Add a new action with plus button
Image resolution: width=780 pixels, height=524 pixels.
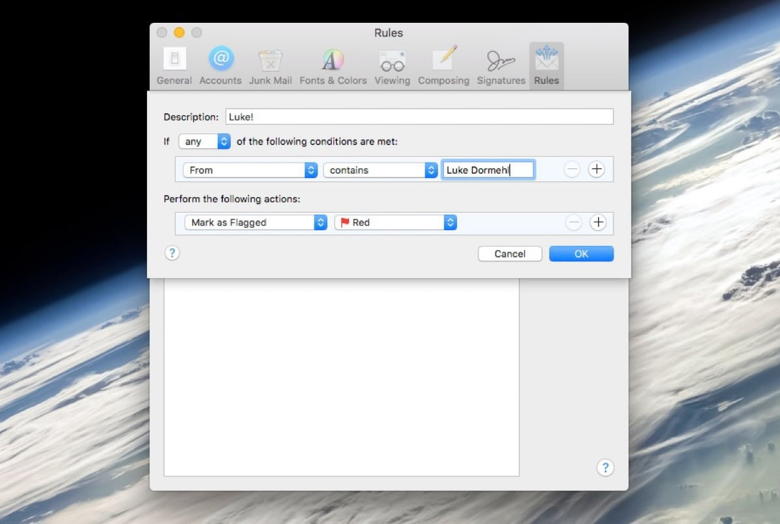click(598, 223)
